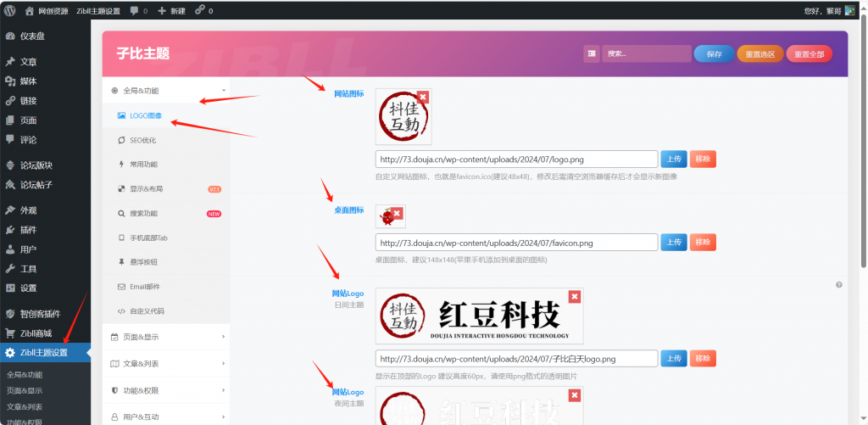This screenshot has width=868, height=425.
Task: Select the 搜索功能 tab
Action: (166, 213)
